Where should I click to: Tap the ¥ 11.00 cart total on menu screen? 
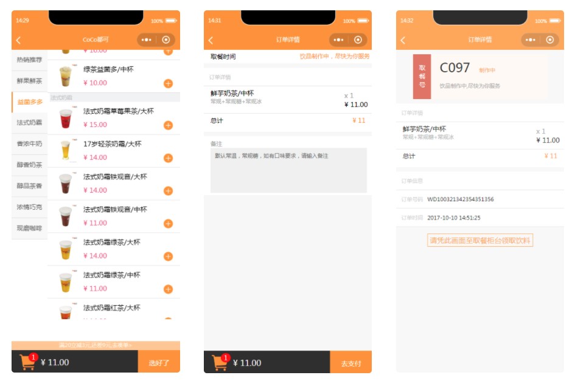[x=55, y=362]
